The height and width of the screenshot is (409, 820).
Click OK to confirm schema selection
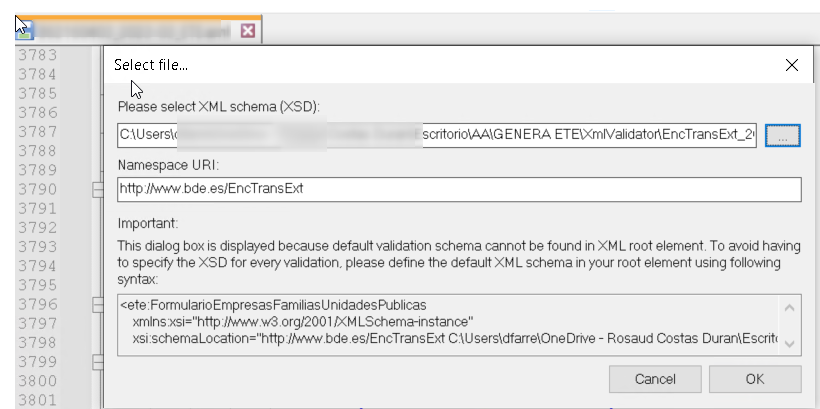click(x=755, y=379)
